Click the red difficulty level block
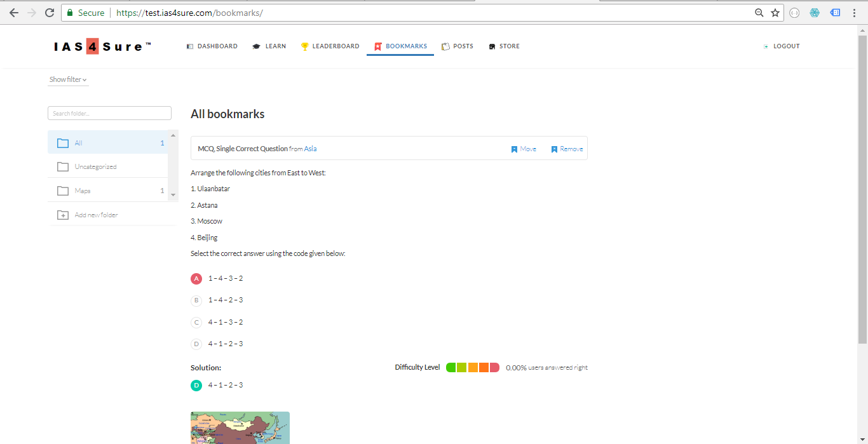The image size is (868, 444). coord(494,368)
